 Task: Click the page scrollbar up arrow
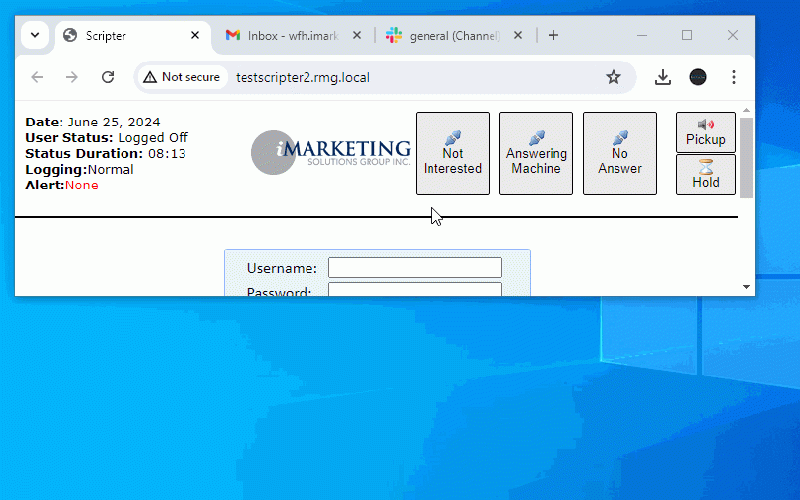click(x=746, y=110)
